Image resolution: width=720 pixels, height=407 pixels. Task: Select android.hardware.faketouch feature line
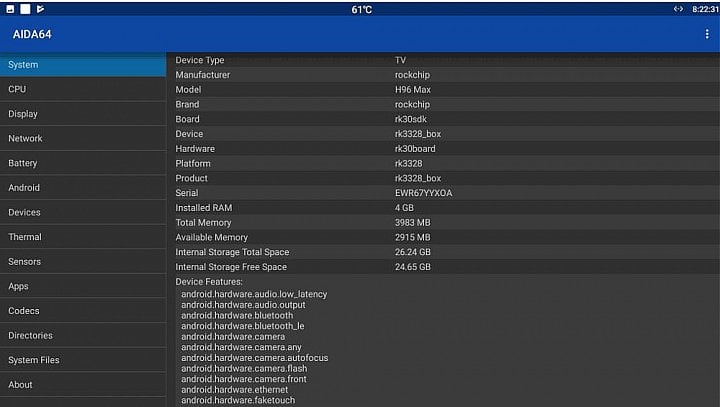(x=238, y=400)
